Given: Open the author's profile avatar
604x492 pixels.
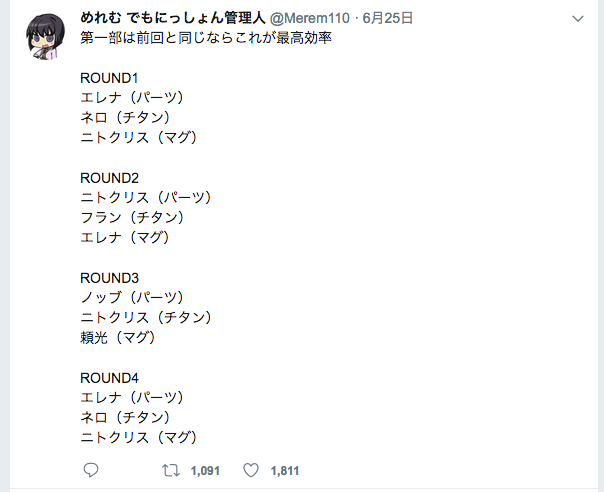Looking at the screenshot, I should click(x=46, y=39).
